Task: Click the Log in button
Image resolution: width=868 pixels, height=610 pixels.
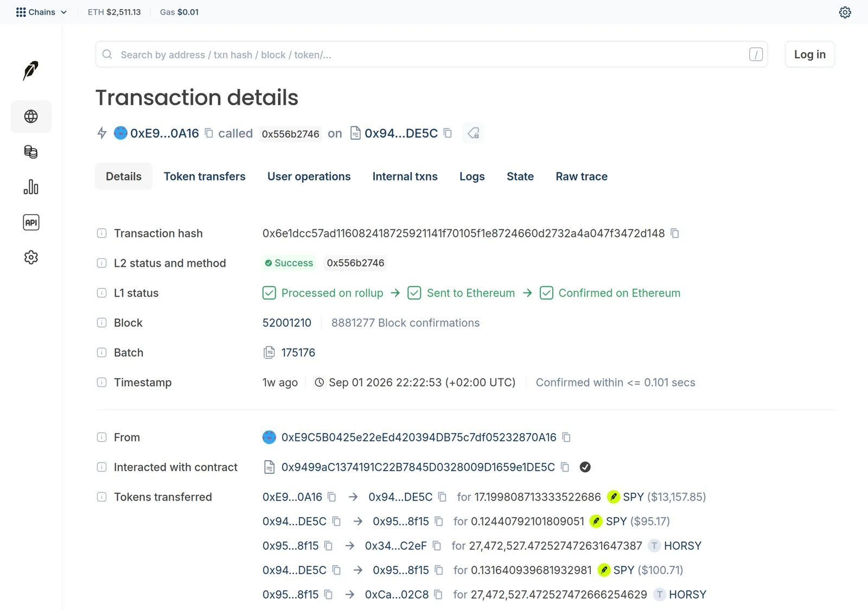Action: 809,54
